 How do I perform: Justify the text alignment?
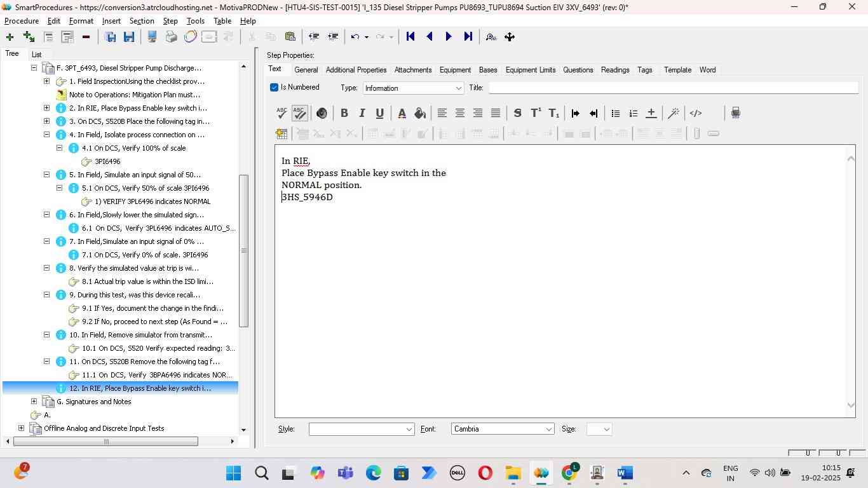495,113
